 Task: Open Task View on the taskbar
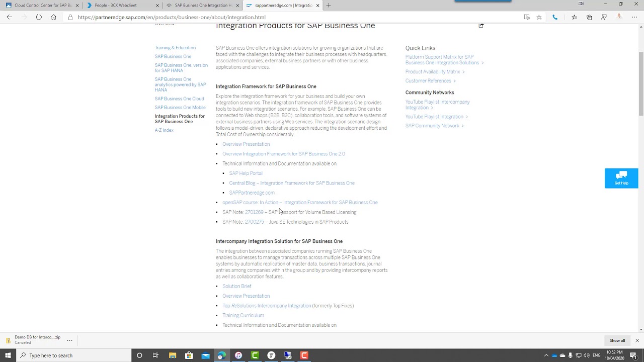155,355
